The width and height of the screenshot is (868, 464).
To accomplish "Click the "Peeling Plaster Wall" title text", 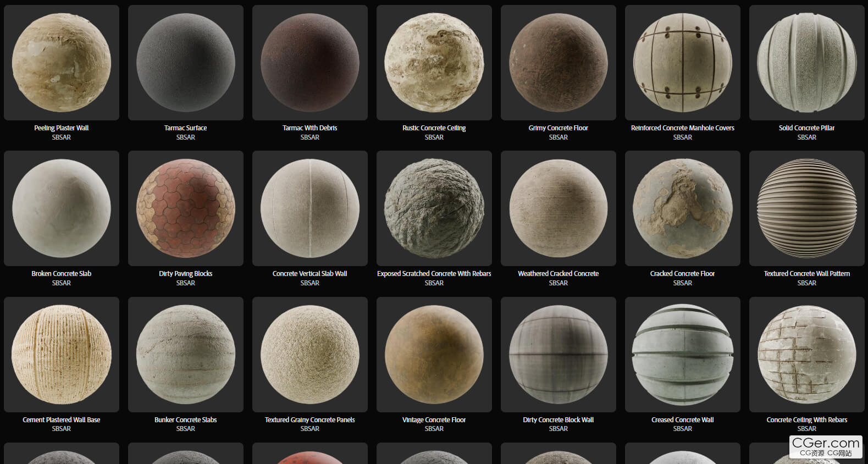I will [62, 128].
